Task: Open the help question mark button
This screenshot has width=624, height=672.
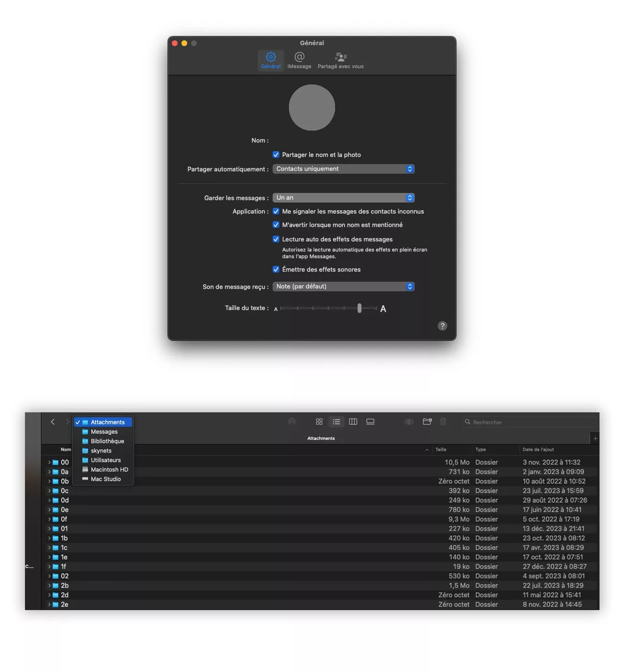Action: pos(443,326)
